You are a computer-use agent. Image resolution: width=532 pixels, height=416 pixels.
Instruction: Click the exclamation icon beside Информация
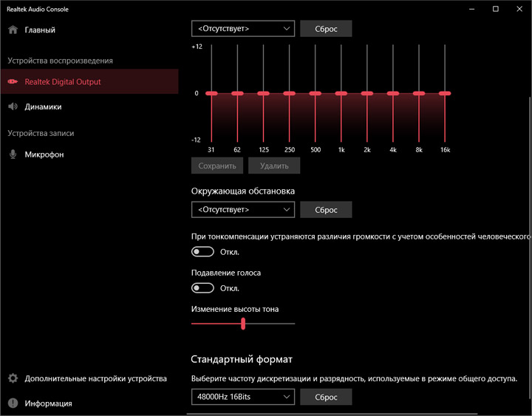click(x=13, y=403)
